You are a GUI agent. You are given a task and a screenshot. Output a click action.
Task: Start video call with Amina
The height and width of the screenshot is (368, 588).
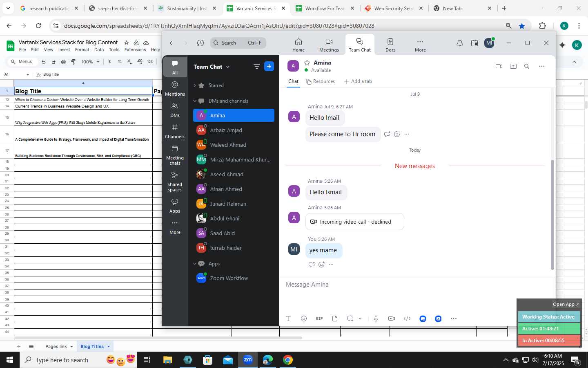499,66
